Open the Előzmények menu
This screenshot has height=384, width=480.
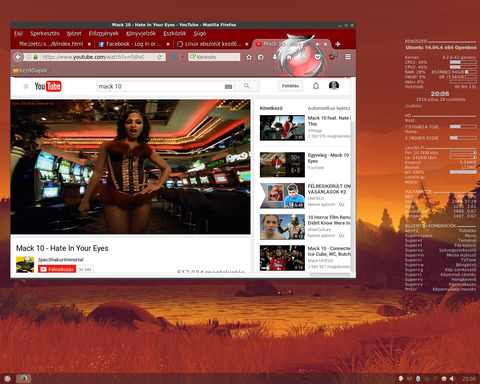click(104, 33)
